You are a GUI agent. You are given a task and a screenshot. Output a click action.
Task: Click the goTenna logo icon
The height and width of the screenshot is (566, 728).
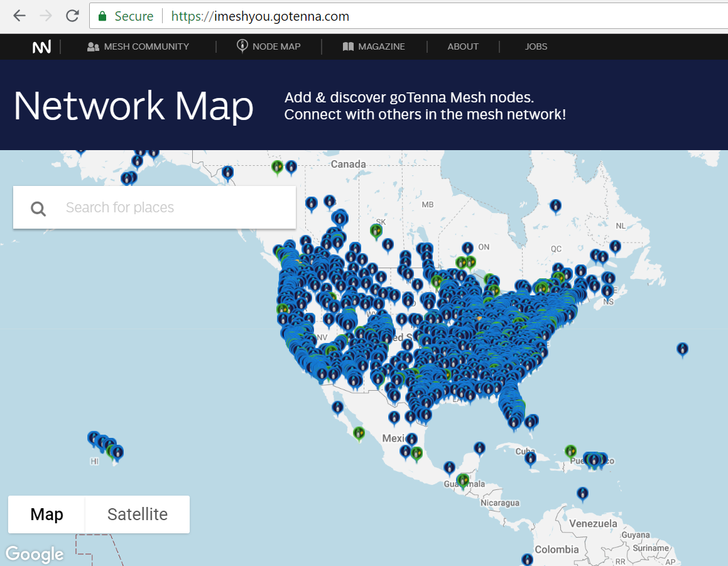[x=41, y=47]
